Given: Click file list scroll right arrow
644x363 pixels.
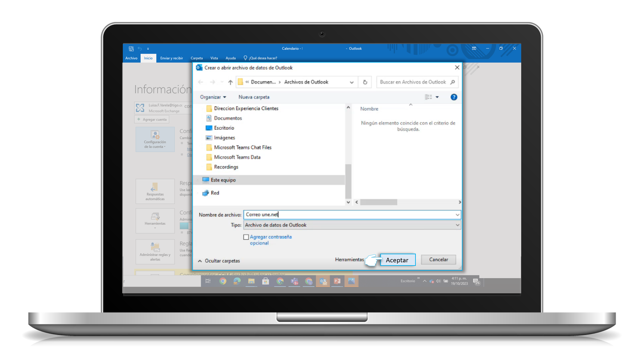Looking at the screenshot, I should (459, 202).
